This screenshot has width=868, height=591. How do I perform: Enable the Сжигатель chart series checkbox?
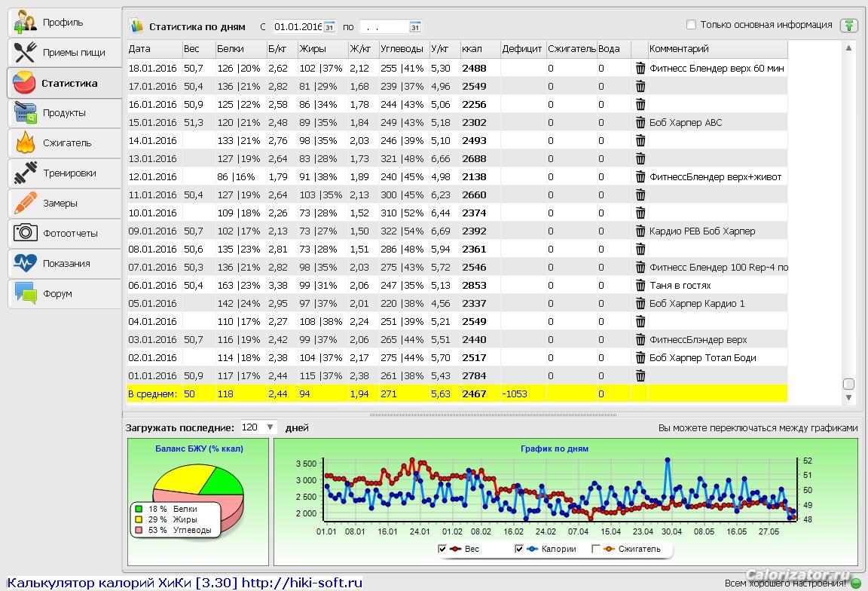pyautogui.click(x=596, y=549)
